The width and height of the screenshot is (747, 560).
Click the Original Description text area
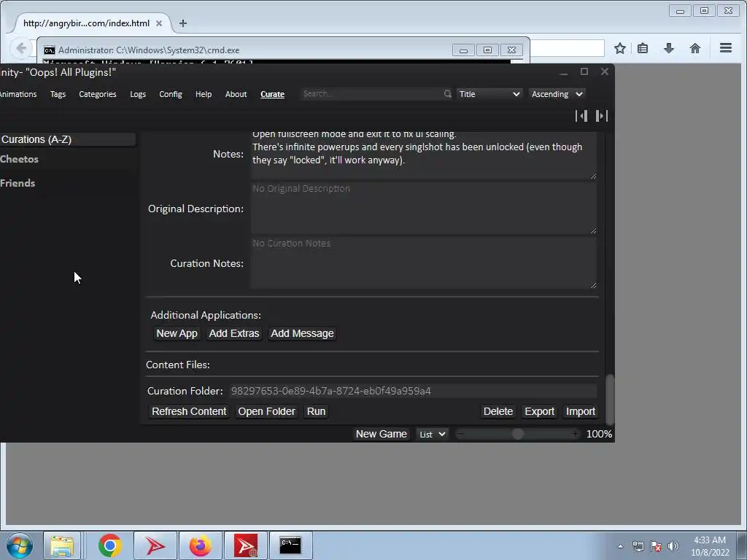tap(424, 208)
